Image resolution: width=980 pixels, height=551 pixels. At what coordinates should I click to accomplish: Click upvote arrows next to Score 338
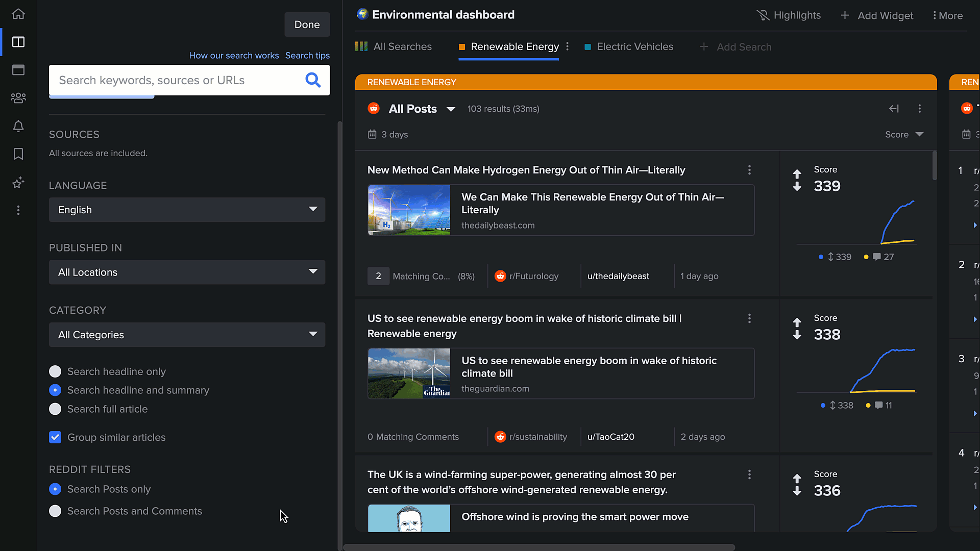pyautogui.click(x=797, y=329)
